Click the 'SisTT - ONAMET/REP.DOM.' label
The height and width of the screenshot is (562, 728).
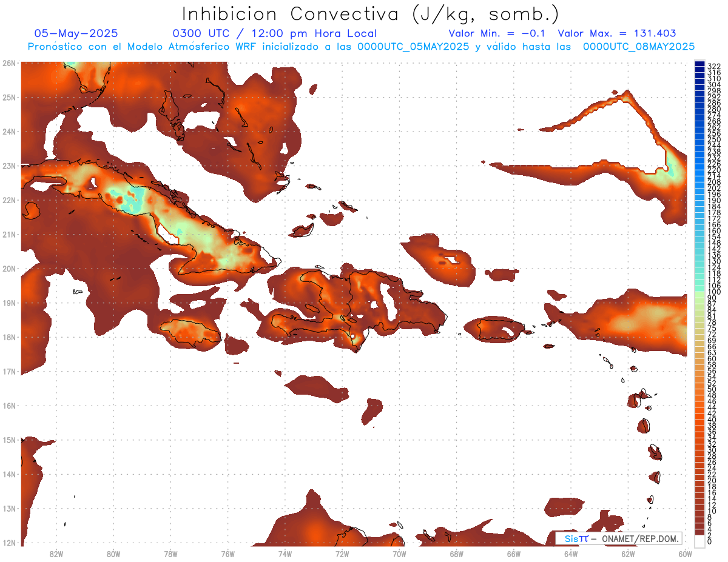click(x=620, y=538)
